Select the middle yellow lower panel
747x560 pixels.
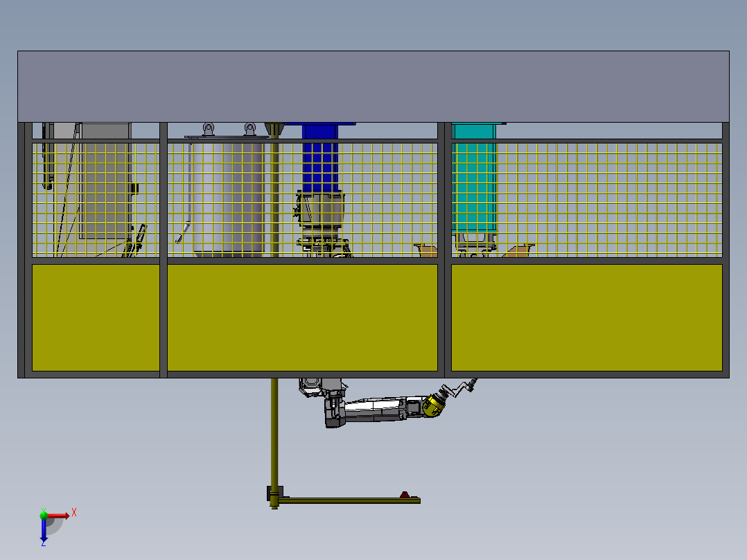303,317
